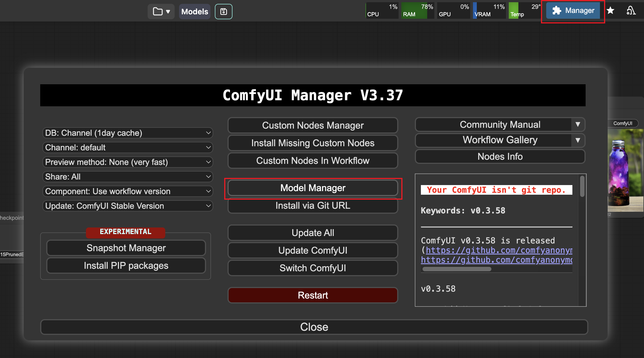Click the GPU temperature indicator
This screenshot has height=358, width=644.
tap(523, 10)
